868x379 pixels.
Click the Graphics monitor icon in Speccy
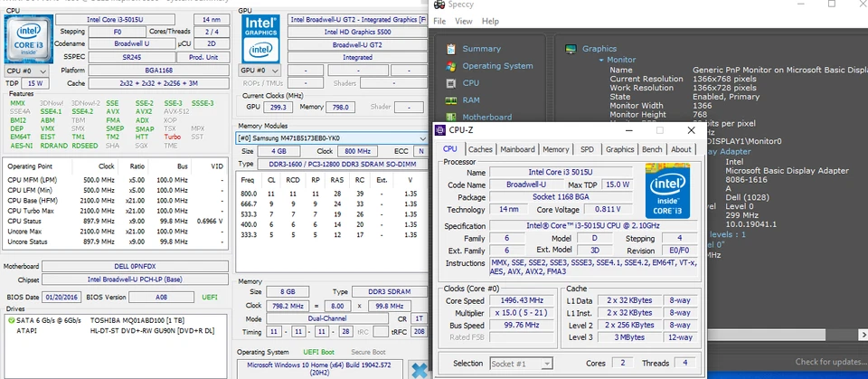[x=571, y=49]
